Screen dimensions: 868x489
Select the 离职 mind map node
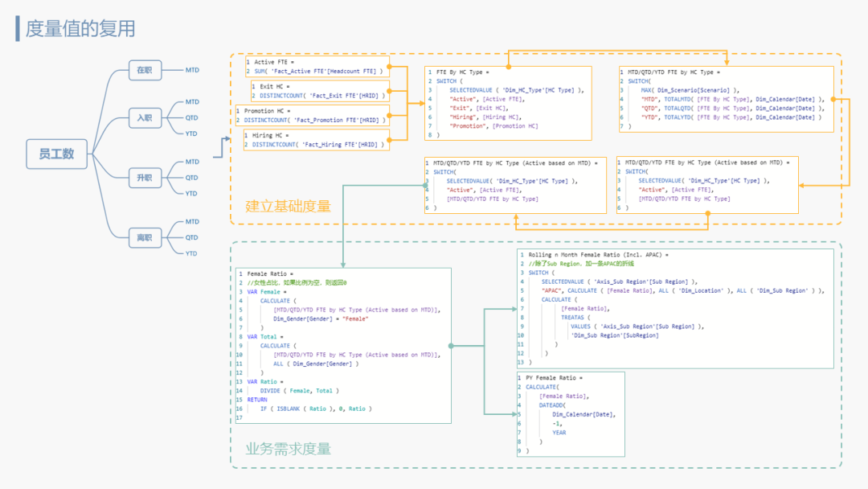tap(144, 237)
